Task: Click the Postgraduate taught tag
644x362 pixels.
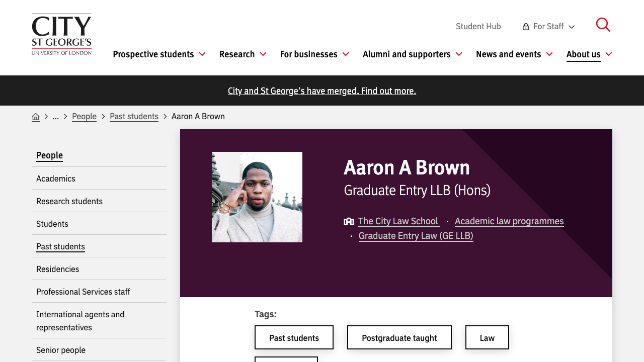Action: 399,337
